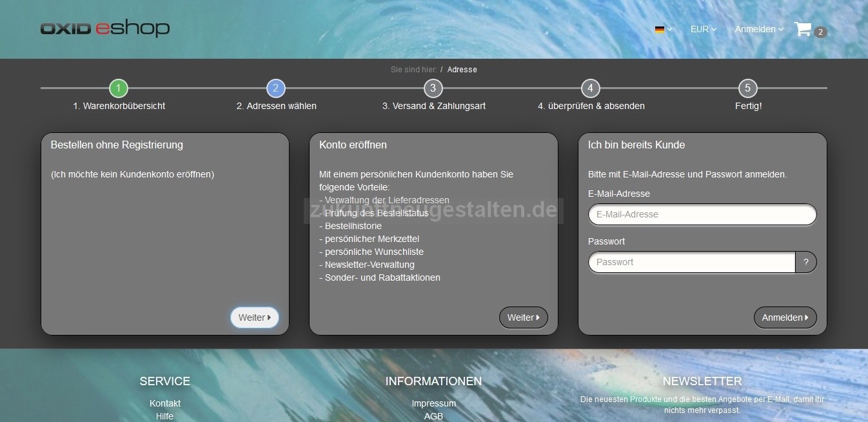Open the Hilfe footer link

pos(165,416)
